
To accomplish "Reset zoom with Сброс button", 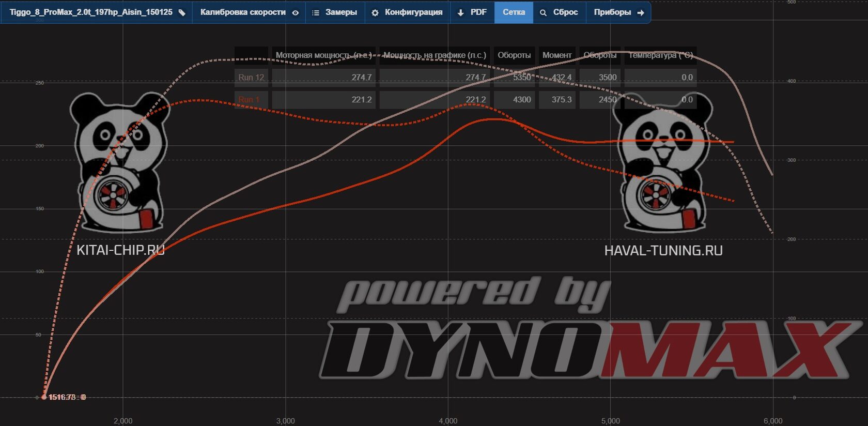I will (x=560, y=12).
